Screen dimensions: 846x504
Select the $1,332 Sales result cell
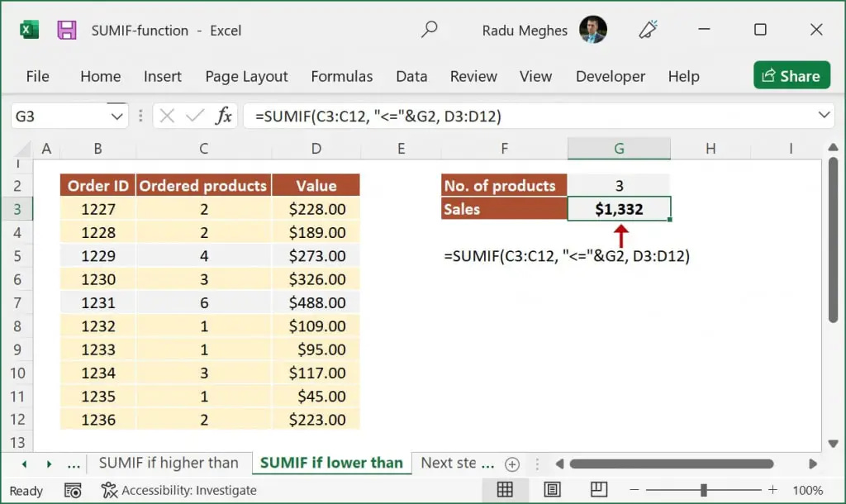pos(619,209)
